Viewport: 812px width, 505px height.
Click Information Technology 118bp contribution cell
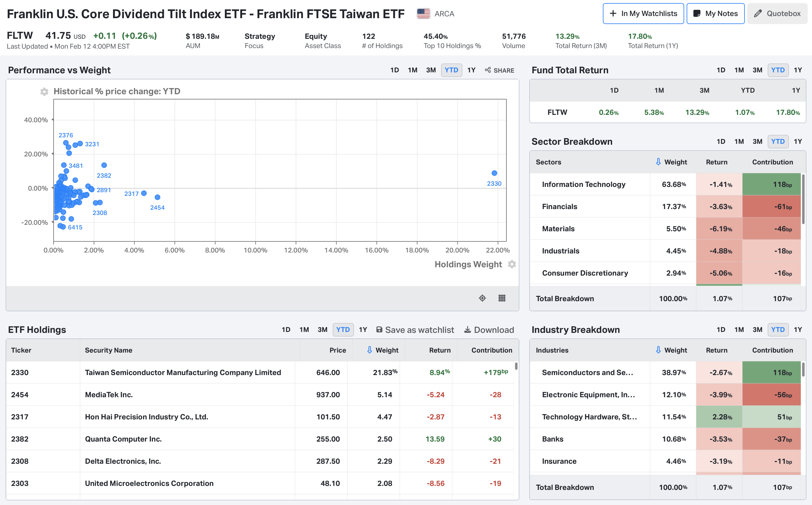[x=772, y=184]
